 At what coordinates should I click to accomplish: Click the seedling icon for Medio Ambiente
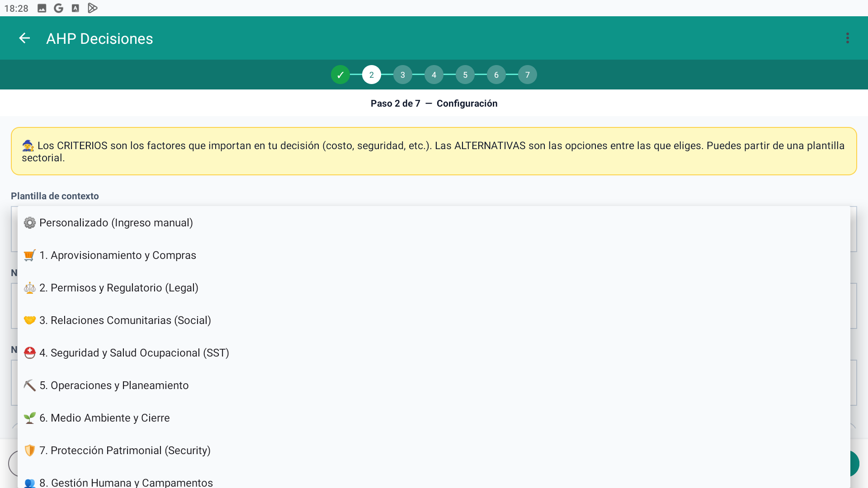point(30,418)
